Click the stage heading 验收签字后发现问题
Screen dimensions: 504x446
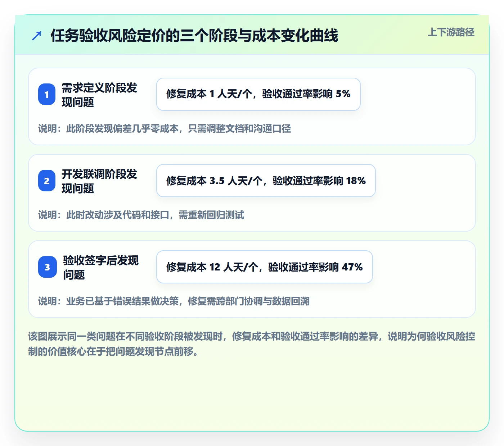coord(100,267)
